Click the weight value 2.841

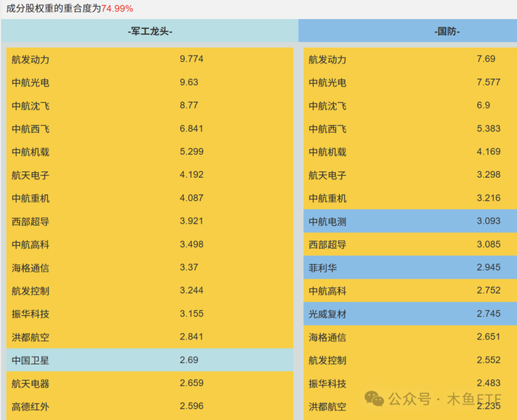pyautogui.click(x=191, y=337)
